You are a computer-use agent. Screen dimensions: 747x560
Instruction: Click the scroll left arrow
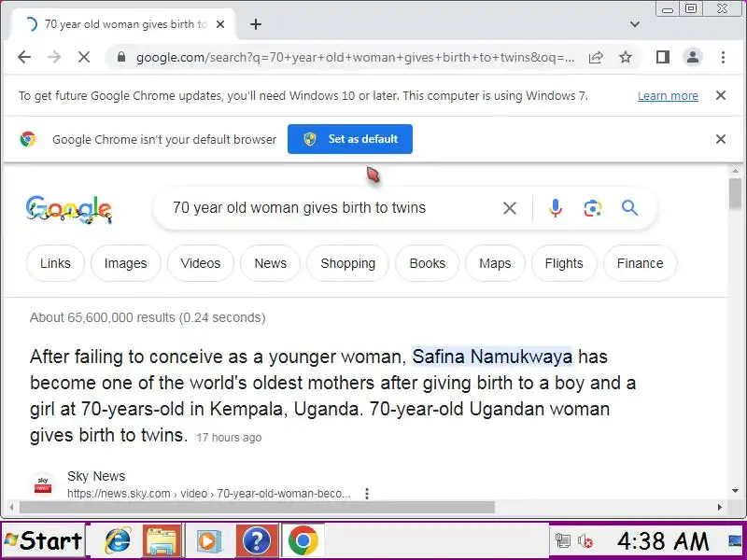click(10, 508)
